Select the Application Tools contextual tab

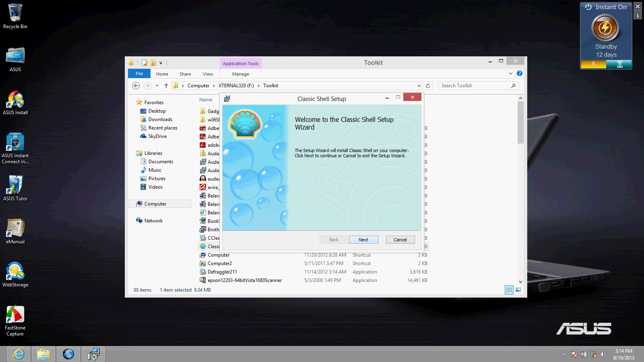tap(241, 64)
